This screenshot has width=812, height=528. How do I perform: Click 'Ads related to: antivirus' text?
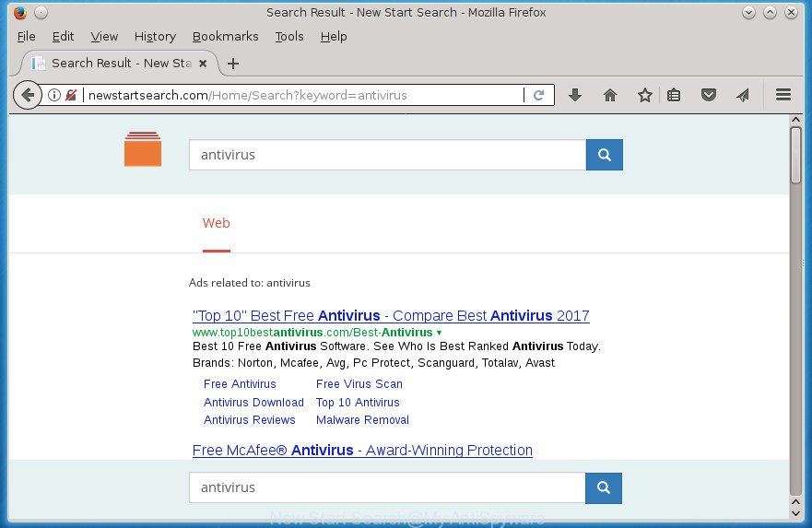coord(250,283)
